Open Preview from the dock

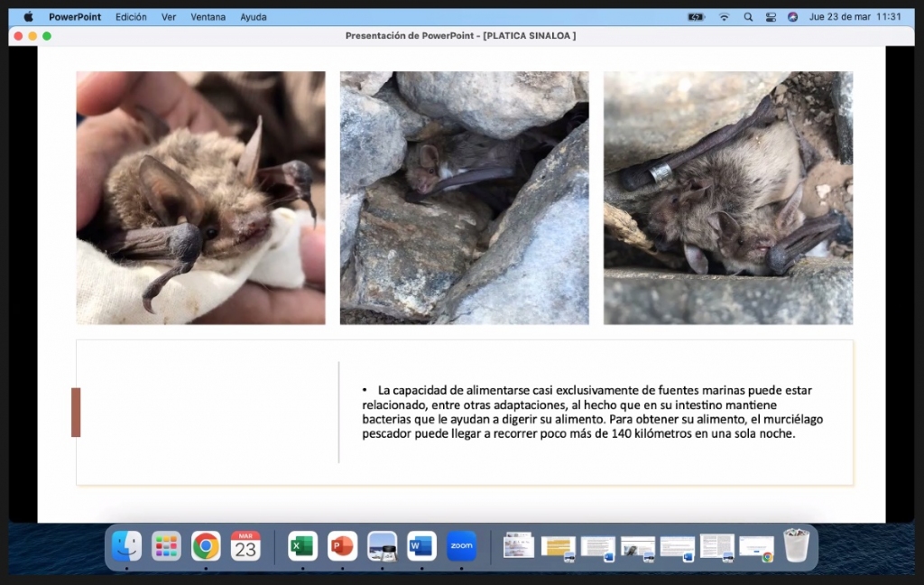[x=382, y=546]
